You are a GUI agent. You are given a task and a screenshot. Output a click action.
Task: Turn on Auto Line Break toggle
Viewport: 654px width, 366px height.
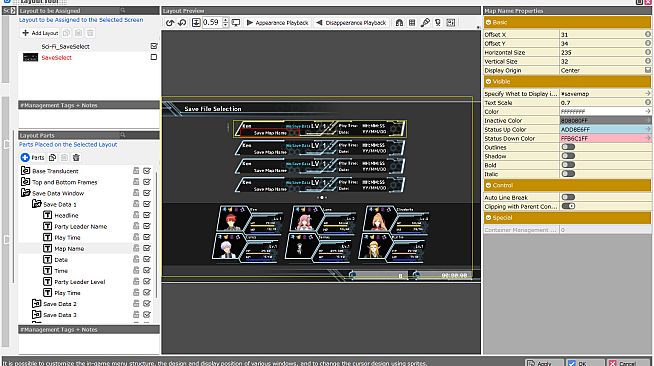(568, 197)
